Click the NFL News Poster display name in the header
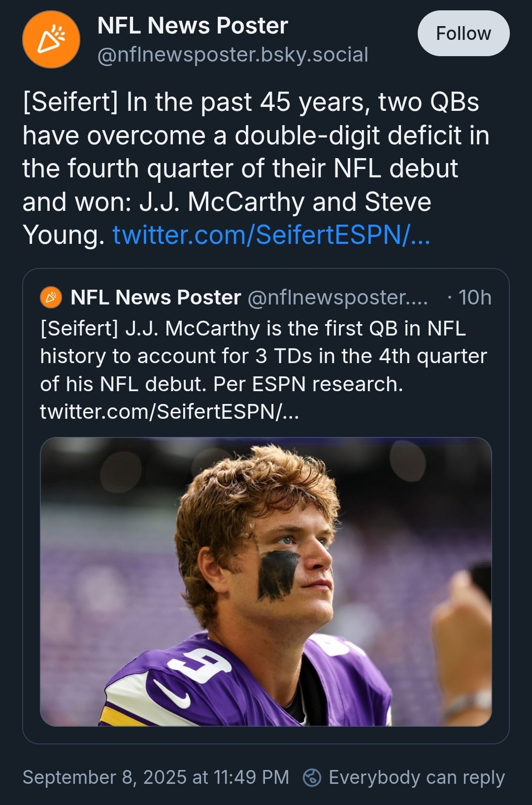This screenshot has width=532, height=805. pyautogui.click(x=193, y=26)
